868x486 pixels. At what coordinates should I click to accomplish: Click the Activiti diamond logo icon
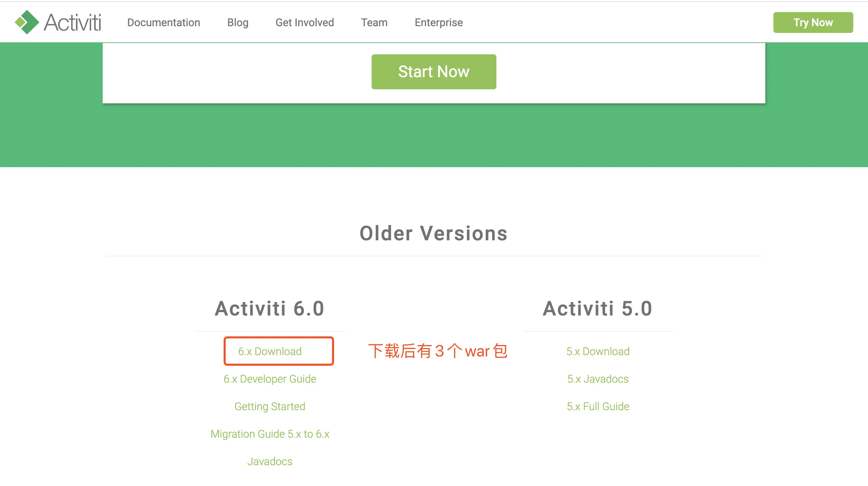coord(26,22)
